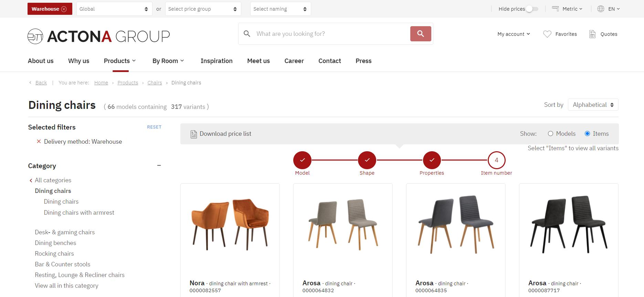This screenshot has width=644, height=297.
Task: Select bold Dining chairs parent category
Action: point(53,191)
